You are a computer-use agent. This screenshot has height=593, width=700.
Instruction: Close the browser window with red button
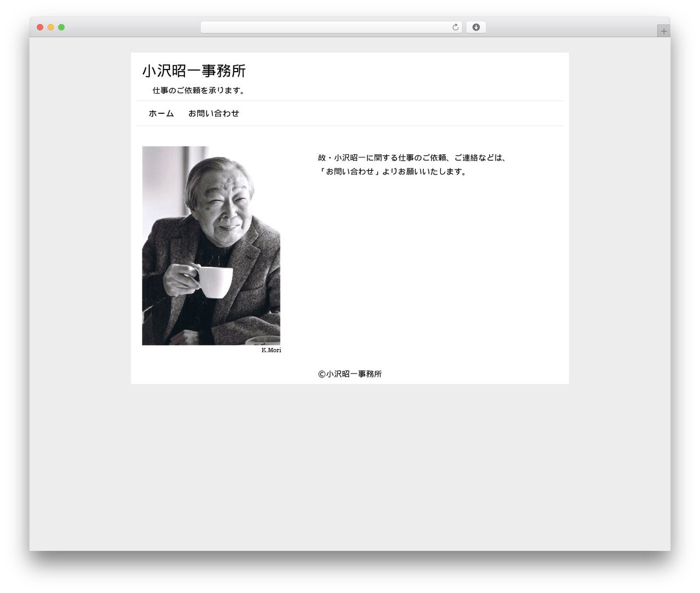(x=40, y=27)
